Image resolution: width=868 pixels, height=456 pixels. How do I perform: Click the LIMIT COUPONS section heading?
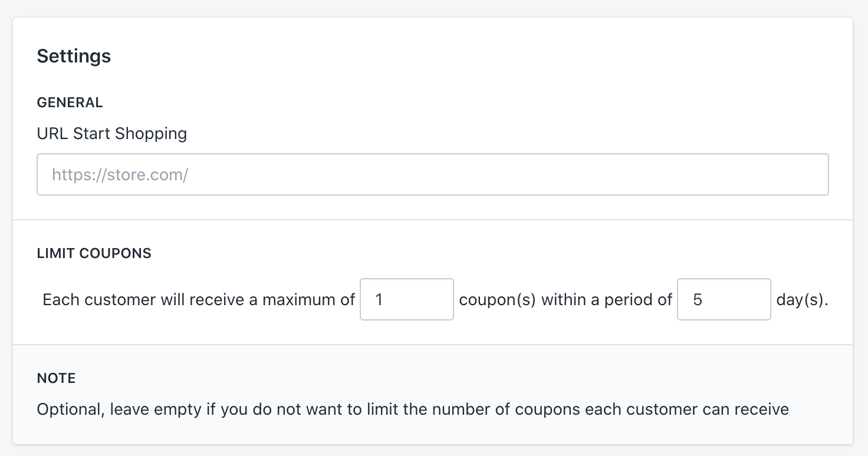[94, 253]
